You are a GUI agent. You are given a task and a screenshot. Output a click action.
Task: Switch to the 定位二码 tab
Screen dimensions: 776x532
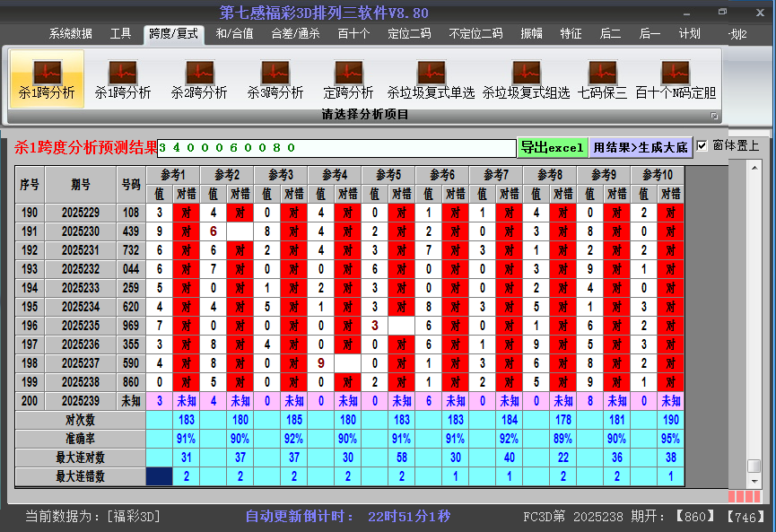coord(409,34)
